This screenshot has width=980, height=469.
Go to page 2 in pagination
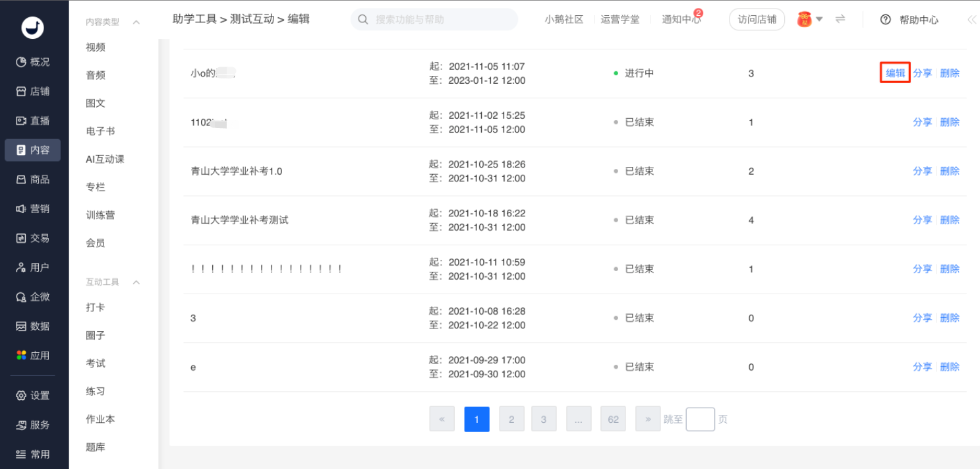click(x=511, y=419)
